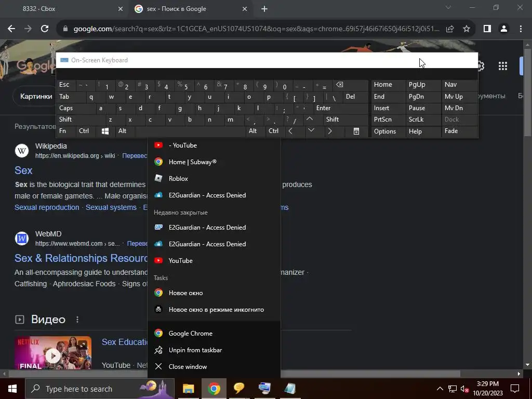This screenshot has height=399, width=532.
Task: Bookmark this page with the star icon
Action: tap(467, 29)
